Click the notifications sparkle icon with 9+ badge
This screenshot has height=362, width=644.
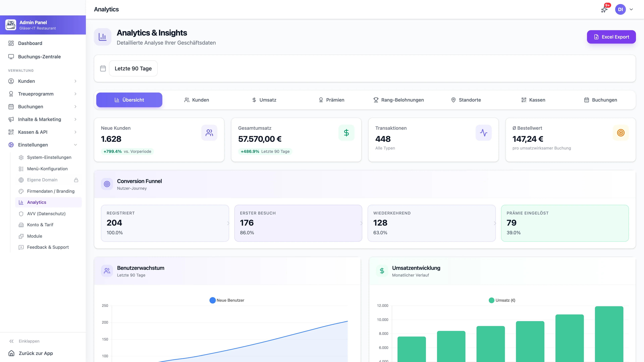pos(604,10)
